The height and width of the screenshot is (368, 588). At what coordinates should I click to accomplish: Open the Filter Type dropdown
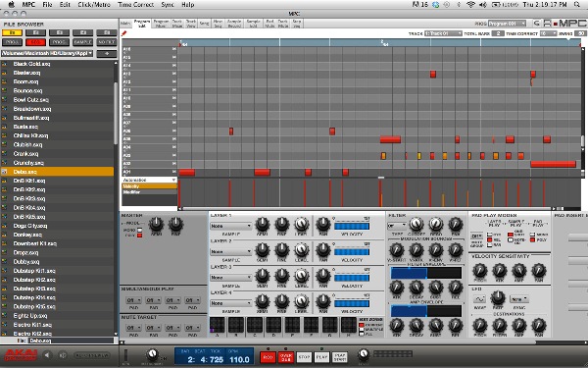point(397,226)
